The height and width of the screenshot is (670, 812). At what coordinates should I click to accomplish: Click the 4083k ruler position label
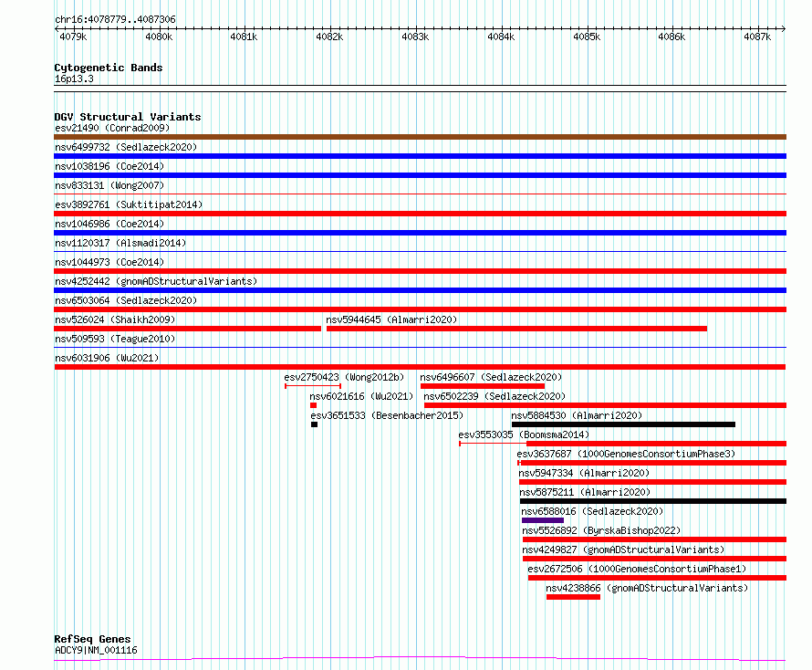tap(415, 37)
